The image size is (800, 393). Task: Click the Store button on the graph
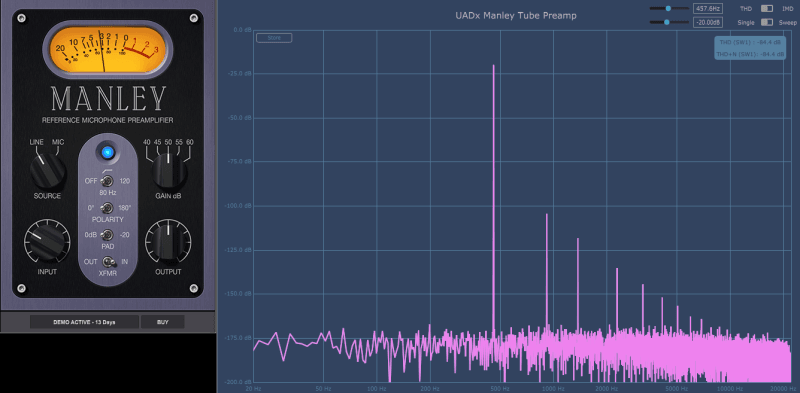click(x=274, y=38)
